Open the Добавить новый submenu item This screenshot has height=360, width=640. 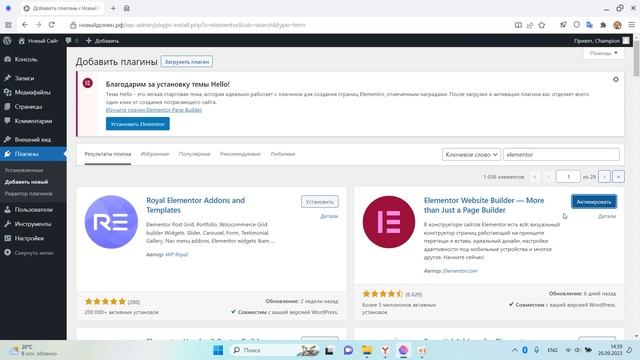pos(27,182)
